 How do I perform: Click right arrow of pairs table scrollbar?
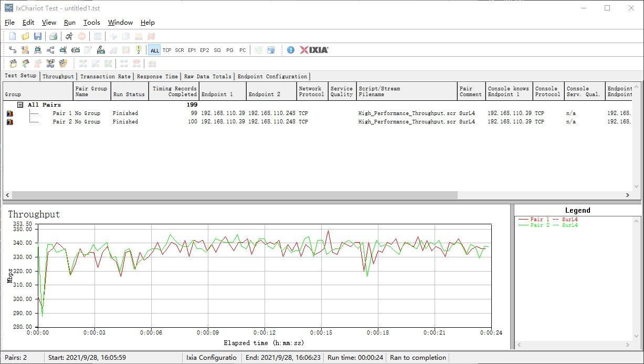[627, 195]
